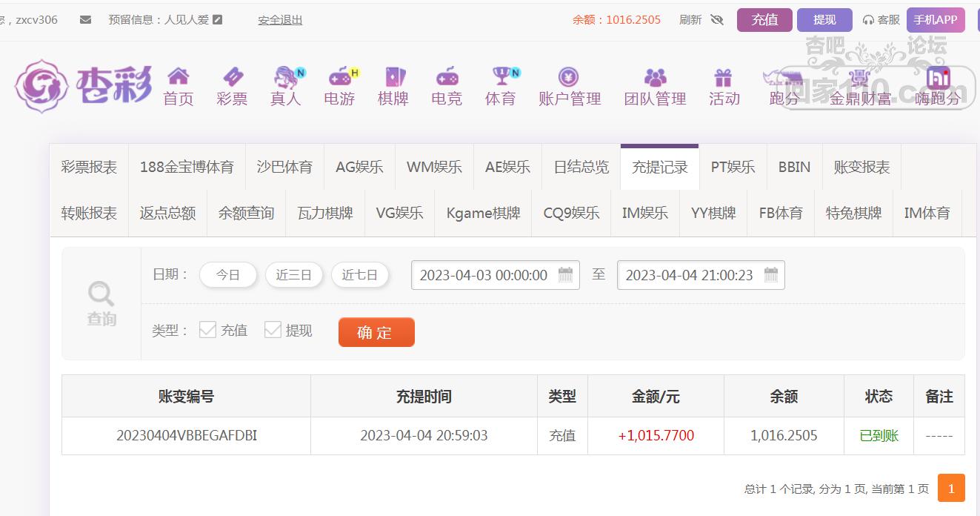This screenshot has width=980, height=516.
Task: Switch to the 余额查询 tab
Action: pos(246,214)
